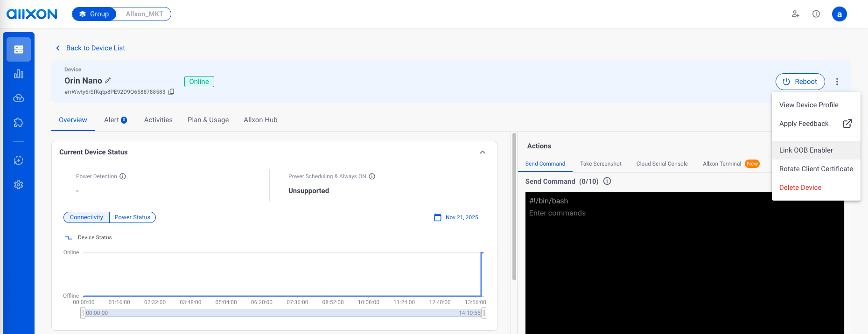Open the three-dot more options menu
Screen dimensions: 868x334
837,82
